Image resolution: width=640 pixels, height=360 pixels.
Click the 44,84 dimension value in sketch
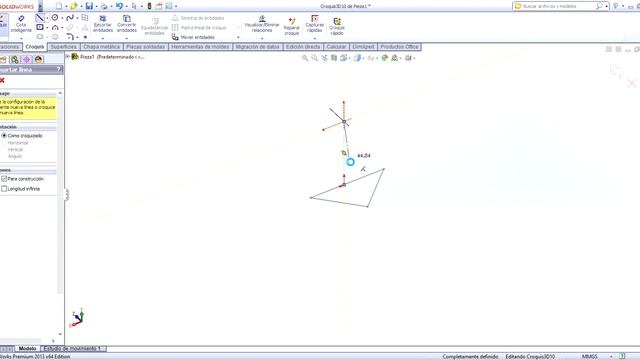click(x=364, y=156)
